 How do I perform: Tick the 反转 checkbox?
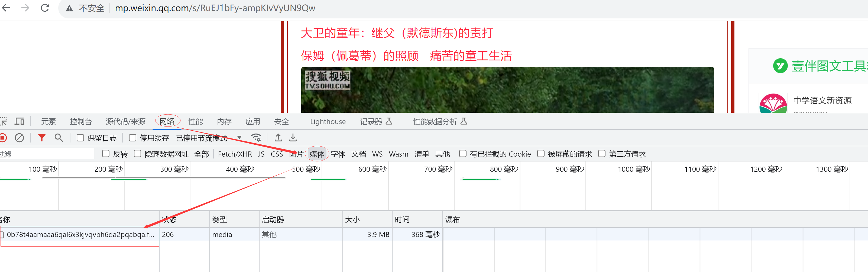coord(106,154)
